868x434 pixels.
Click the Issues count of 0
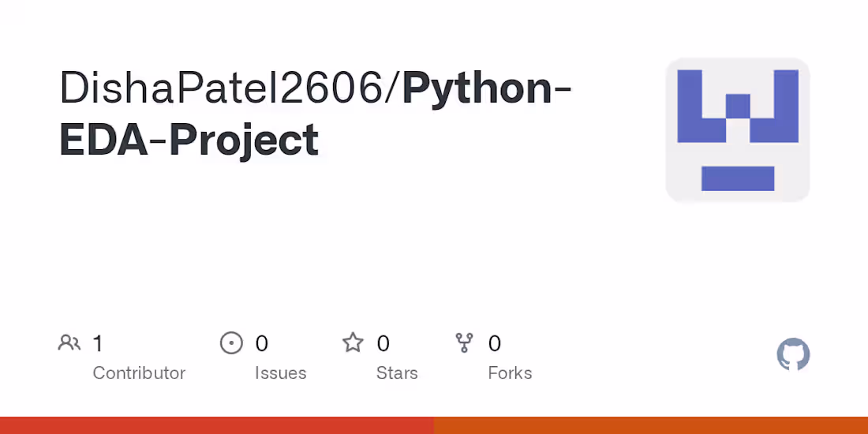coord(262,343)
